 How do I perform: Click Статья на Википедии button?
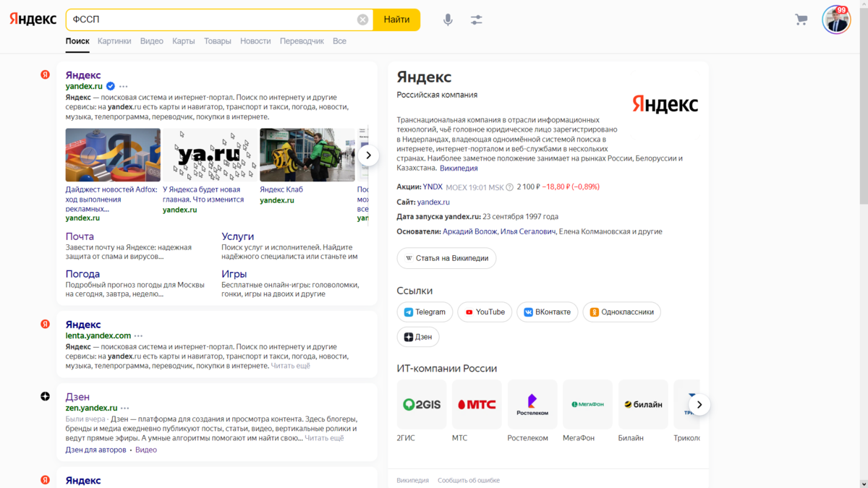(446, 258)
